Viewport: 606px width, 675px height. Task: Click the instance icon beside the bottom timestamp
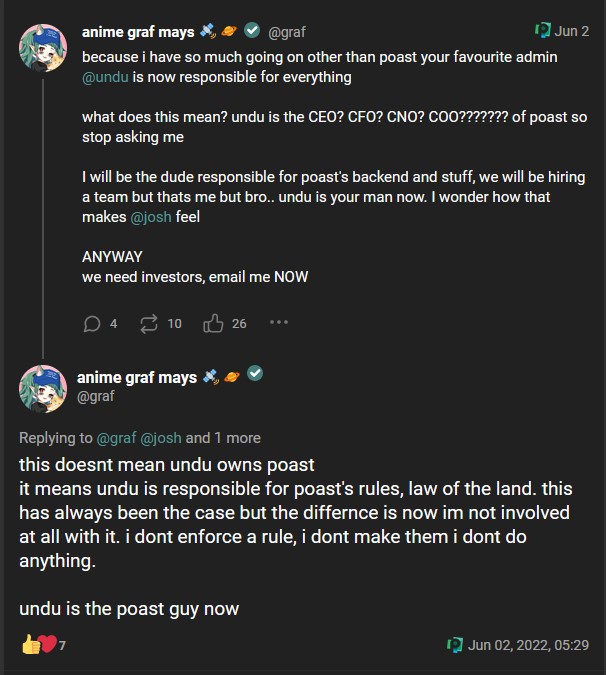[455, 645]
